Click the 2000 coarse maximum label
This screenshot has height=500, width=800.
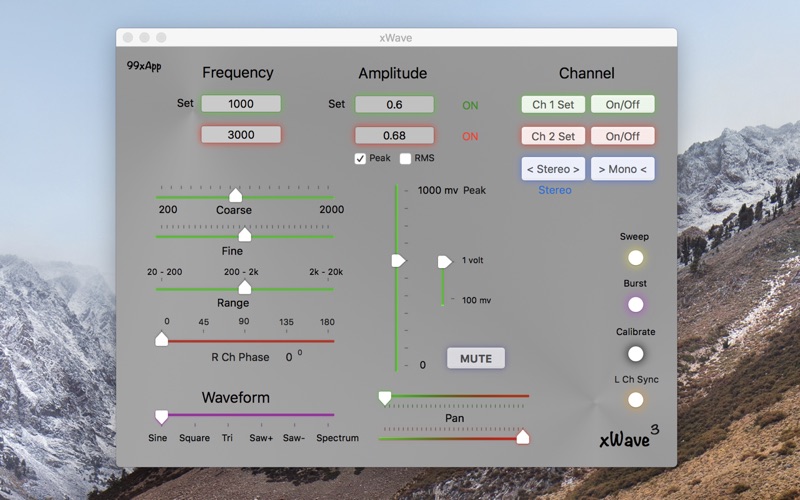click(x=332, y=210)
